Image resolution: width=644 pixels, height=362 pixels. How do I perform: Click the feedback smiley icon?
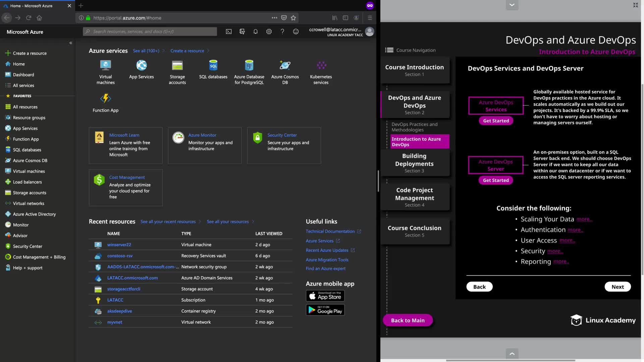click(296, 32)
